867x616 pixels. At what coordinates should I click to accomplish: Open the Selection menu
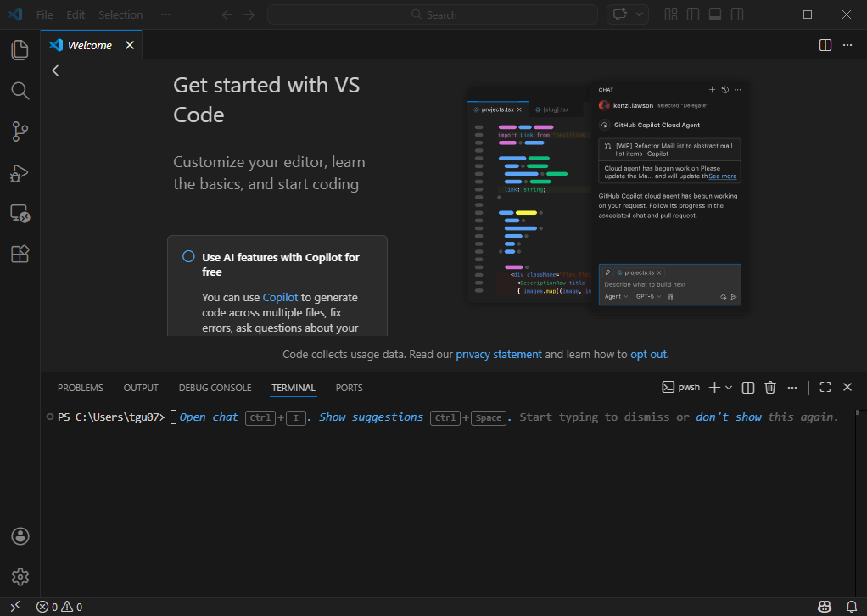pyautogui.click(x=120, y=14)
